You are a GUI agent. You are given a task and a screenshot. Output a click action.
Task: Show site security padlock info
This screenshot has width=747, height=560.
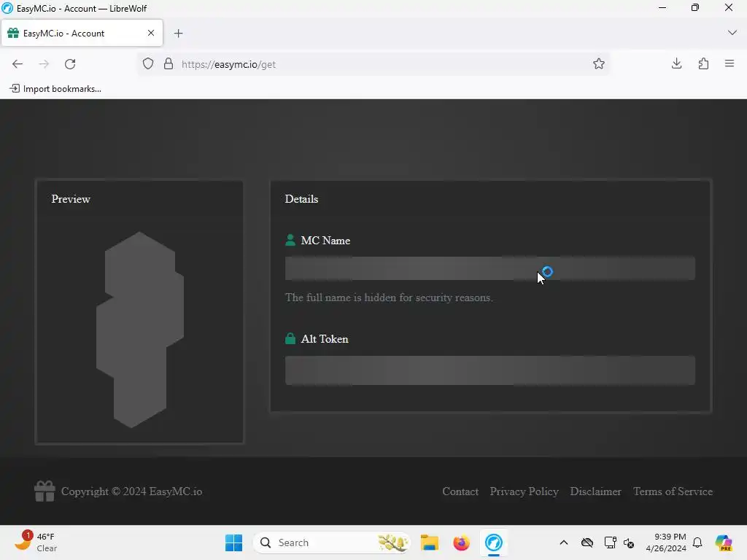(x=169, y=64)
